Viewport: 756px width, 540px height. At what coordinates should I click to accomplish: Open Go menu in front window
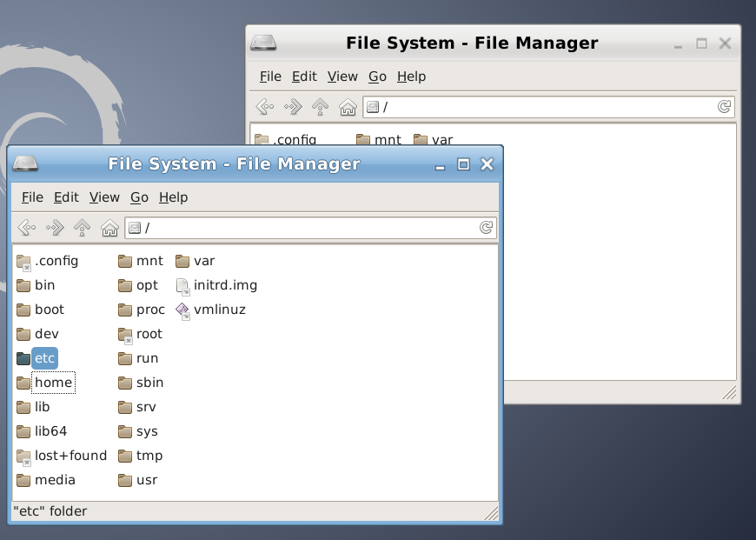click(139, 197)
